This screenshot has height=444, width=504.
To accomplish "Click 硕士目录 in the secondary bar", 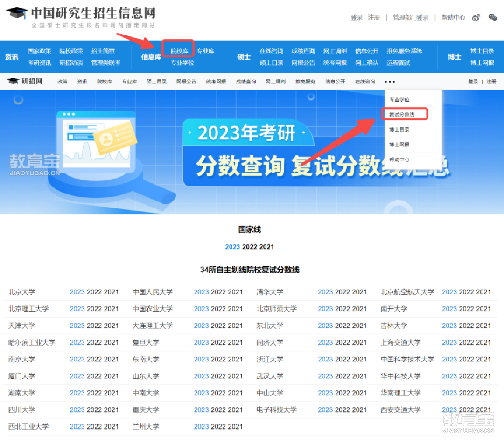I will coord(156,82).
